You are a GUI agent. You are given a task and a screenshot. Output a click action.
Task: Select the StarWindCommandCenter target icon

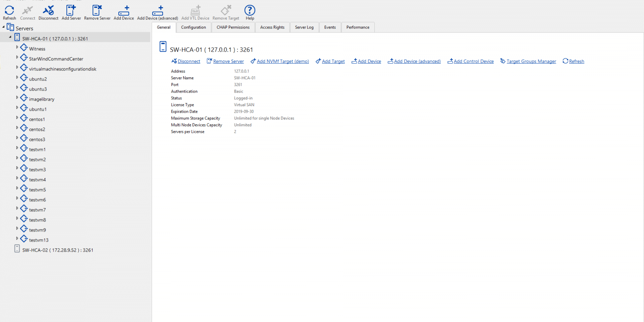24,58
